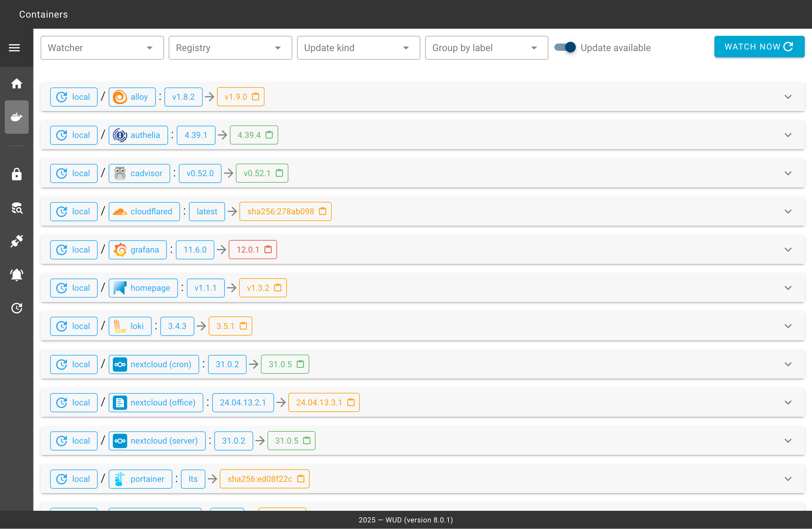Expand the nextcloud (cron) row chevron

pyautogui.click(x=788, y=364)
